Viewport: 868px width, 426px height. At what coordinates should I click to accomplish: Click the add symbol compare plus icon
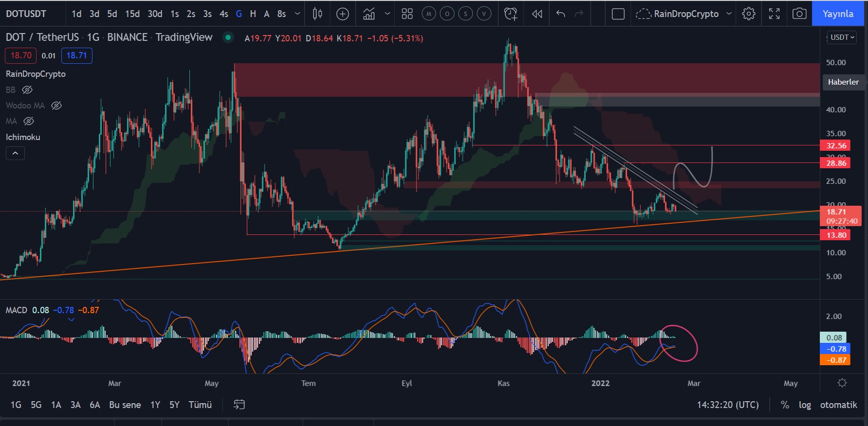click(x=343, y=14)
